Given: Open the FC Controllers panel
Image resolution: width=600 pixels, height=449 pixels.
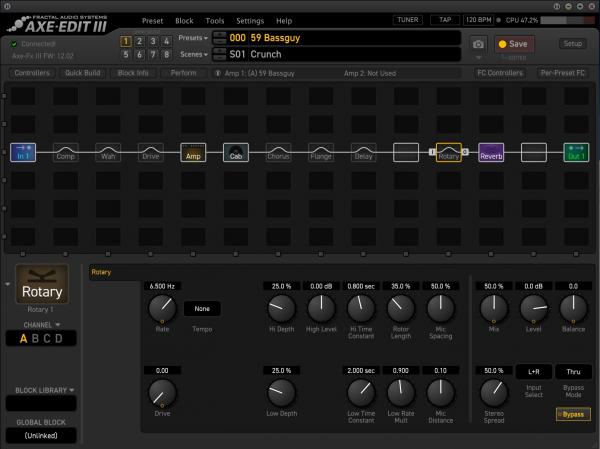Looking at the screenshot, I should click(x=499, y=73).
